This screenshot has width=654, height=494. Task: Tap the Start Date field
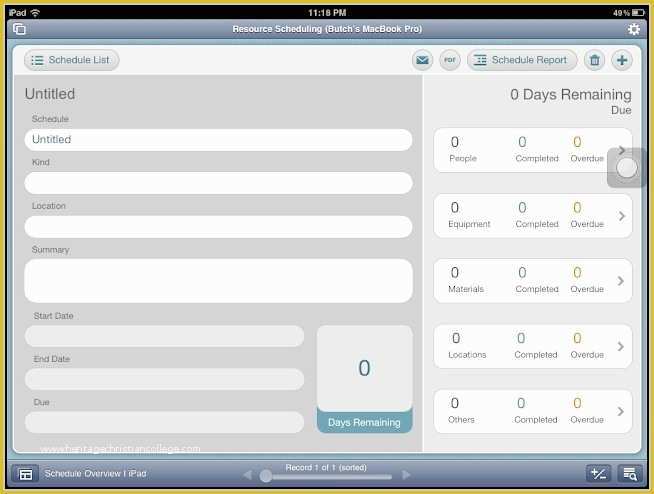(164, 336)
